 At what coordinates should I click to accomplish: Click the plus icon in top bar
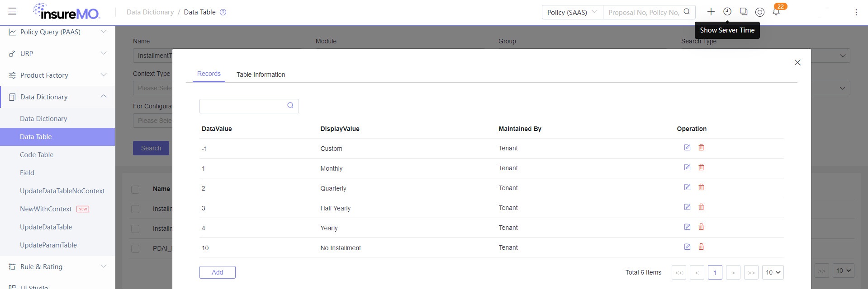click(x=711, y=12)
